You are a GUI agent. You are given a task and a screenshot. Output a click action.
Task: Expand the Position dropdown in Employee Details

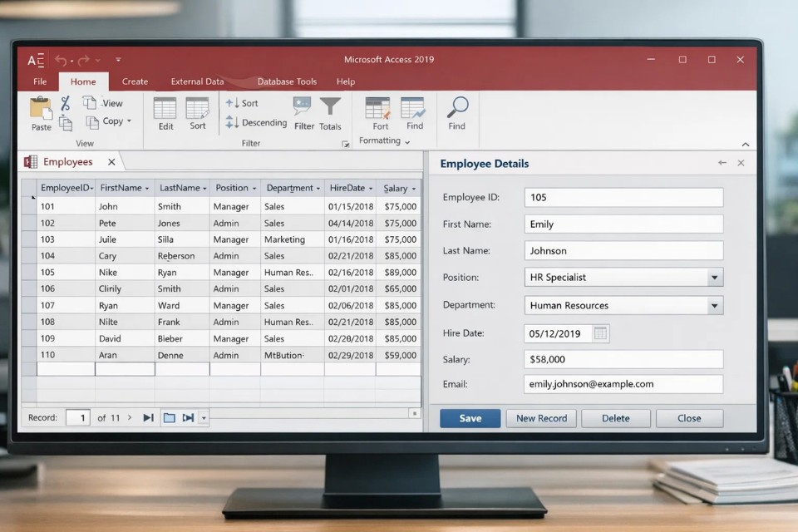point(714,278)
